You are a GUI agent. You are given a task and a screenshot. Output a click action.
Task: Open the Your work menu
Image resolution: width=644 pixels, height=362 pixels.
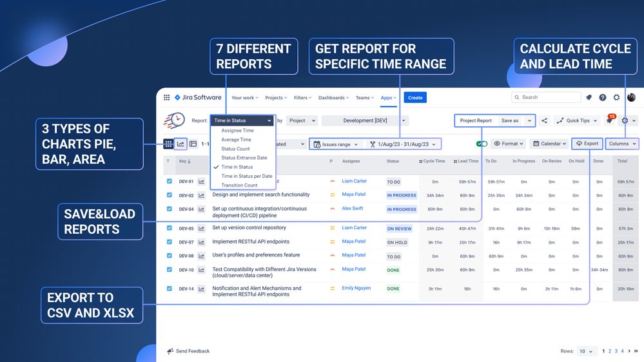(245, 98)
